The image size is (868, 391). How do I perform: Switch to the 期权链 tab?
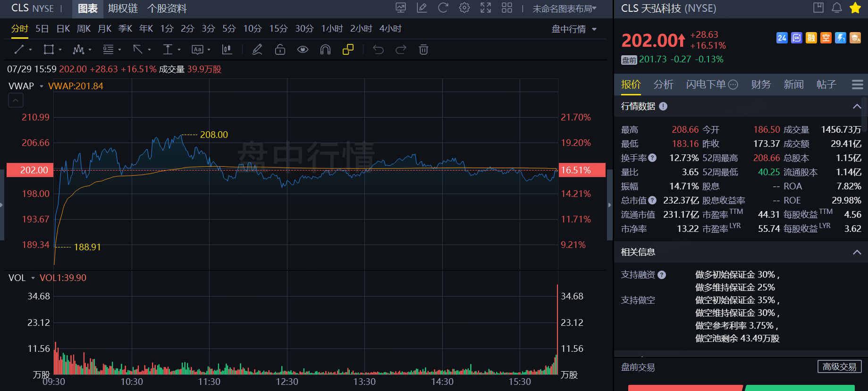(123, 8)
